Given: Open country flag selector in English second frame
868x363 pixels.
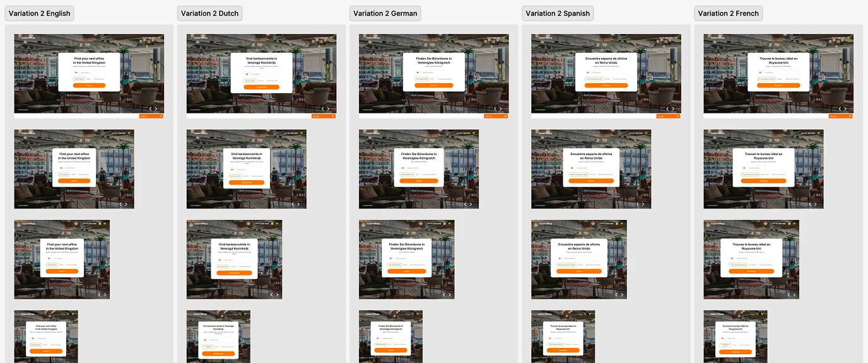Looking at the screenshot, I should tap(62, 168).
